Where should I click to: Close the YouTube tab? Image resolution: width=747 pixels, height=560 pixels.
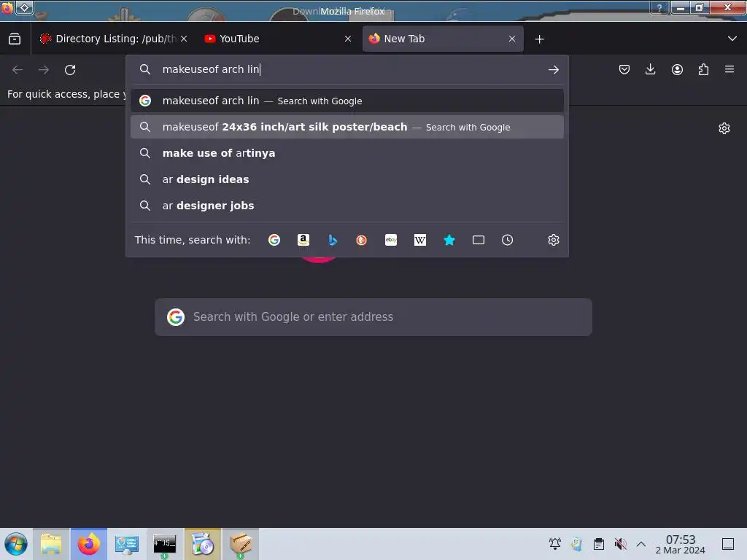coord(348,39)
